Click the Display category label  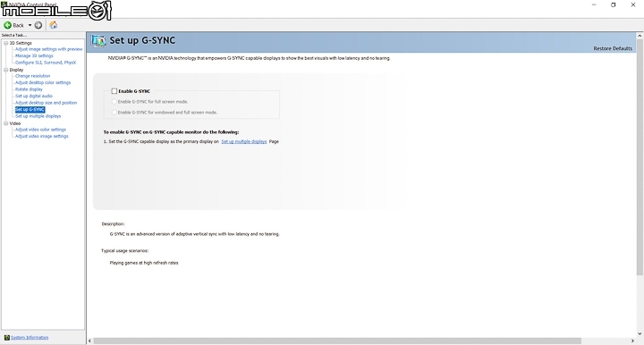click(16, 70)
